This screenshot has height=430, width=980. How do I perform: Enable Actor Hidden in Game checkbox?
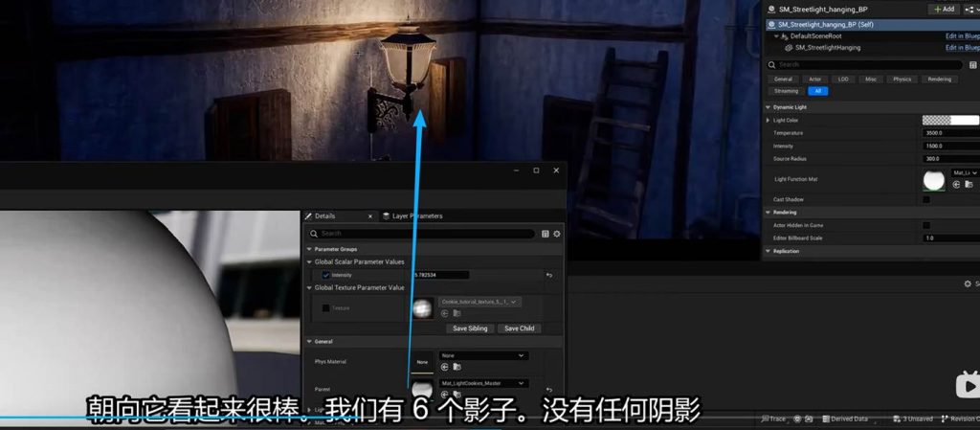pyautogui.click(x=926, y=225)
